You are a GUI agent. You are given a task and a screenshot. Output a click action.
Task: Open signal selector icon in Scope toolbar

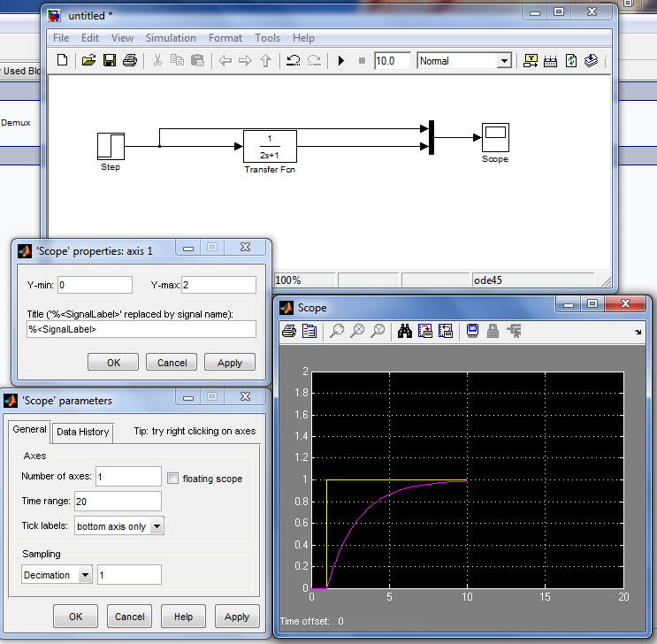coord(514,331)
